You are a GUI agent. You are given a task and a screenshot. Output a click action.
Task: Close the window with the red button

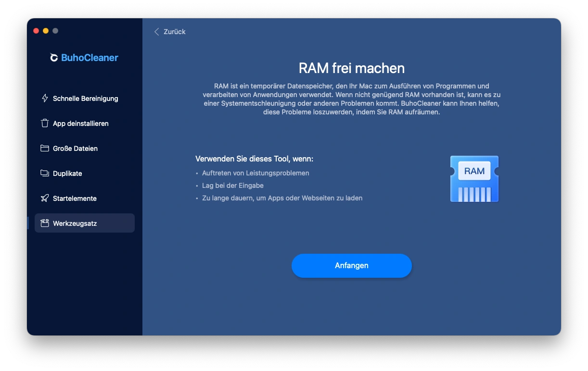tap(36, 31)
